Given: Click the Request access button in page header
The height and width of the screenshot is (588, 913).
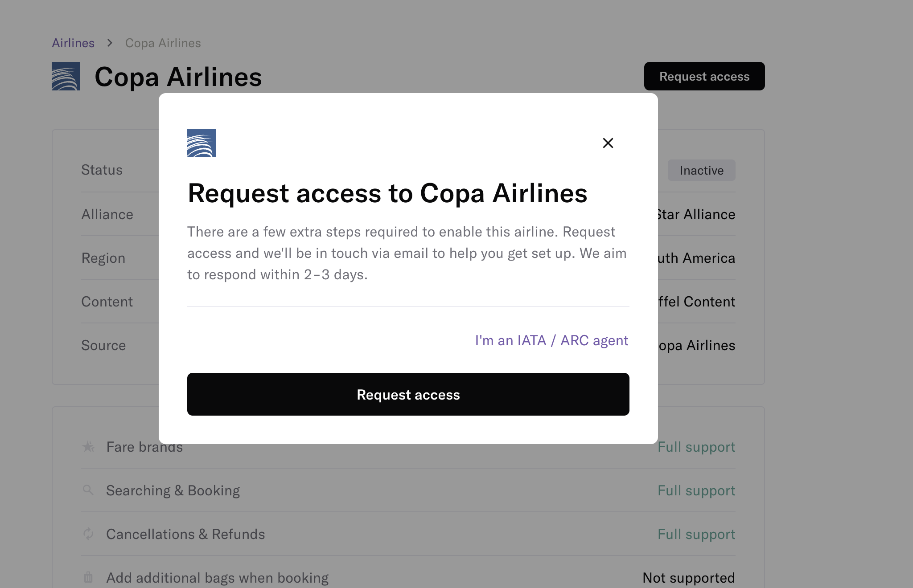Looking at the screenshot, I should pyautogui.click(x=704, y=76).
